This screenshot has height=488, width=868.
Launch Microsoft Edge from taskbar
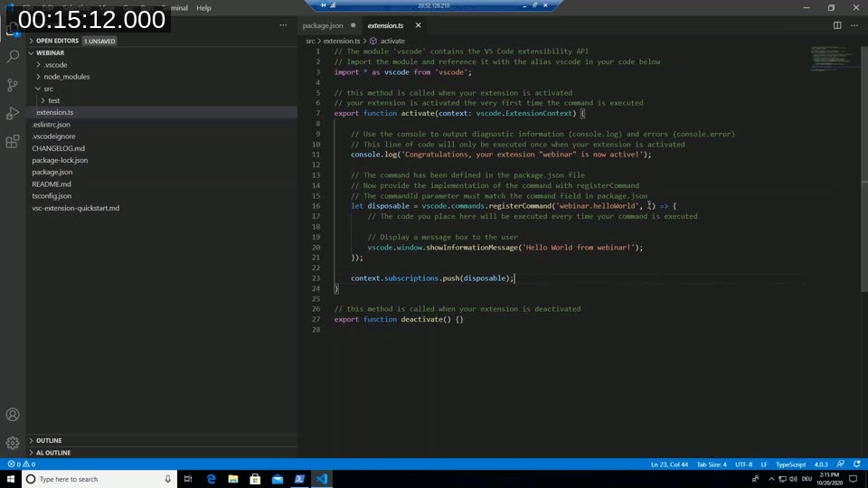click(211, 479)
